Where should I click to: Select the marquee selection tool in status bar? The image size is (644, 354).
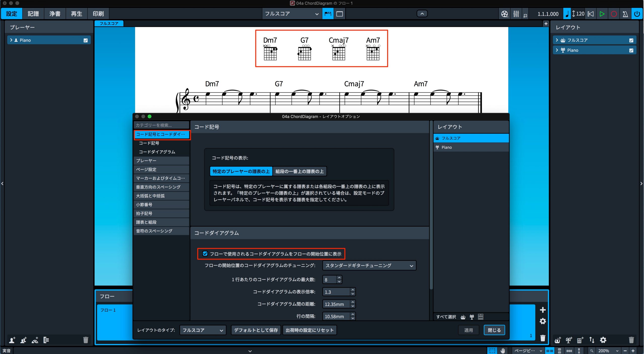pos(492,351)
